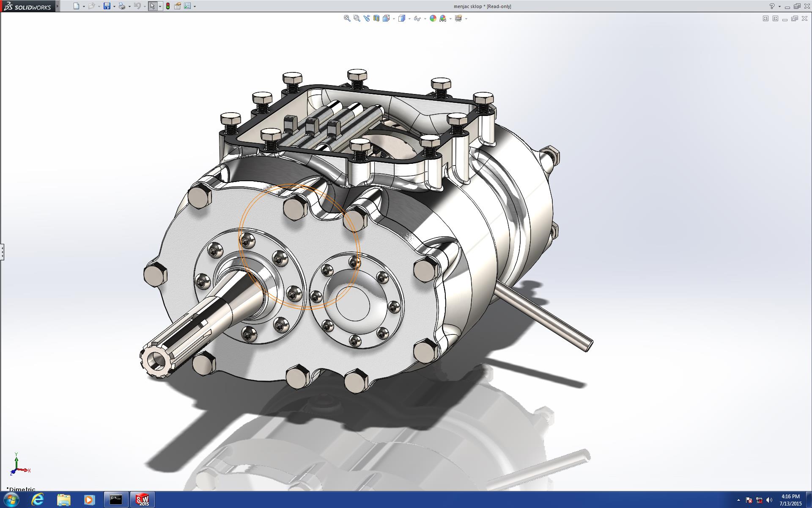This screenshot has width=812, height=508.
Task: Expand the SolidWorks menu flyout arrow
Action: coord(58,6)
